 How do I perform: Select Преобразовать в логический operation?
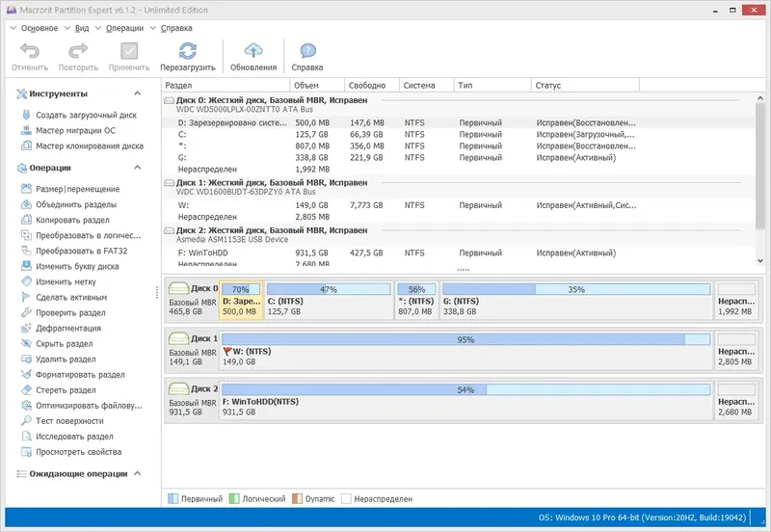click(x=88, y=235)
